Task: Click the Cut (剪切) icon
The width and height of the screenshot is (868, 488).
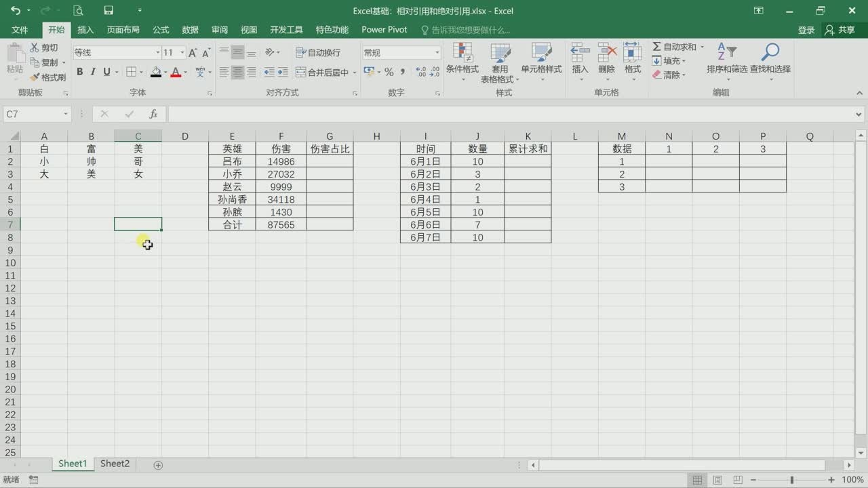Action: [35, 47]
